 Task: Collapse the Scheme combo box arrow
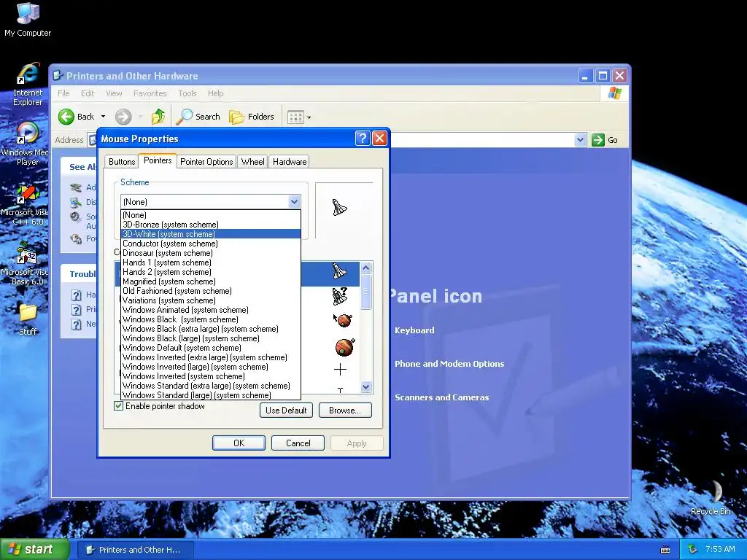tap(294, 202)
